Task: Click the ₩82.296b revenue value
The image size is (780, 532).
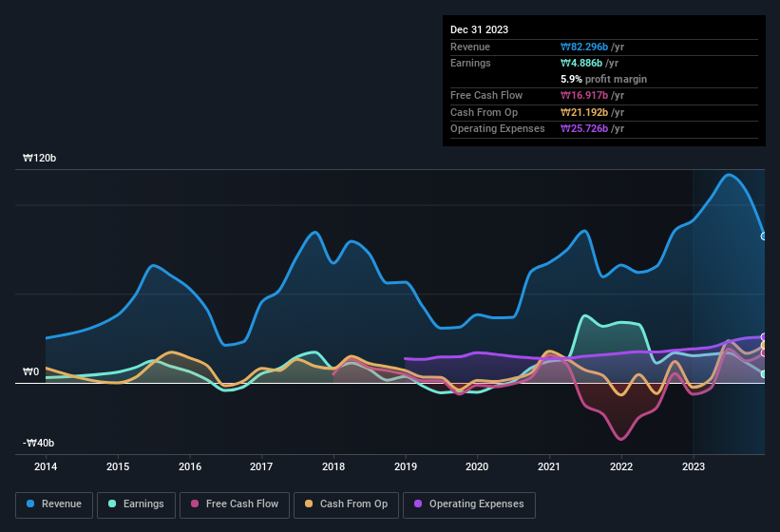Action: (584, 47)
